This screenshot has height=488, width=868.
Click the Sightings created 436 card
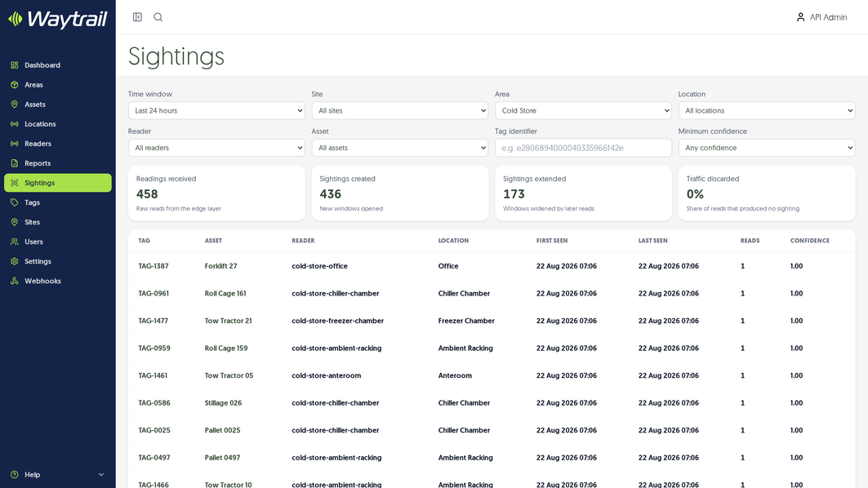pos(399,193)
